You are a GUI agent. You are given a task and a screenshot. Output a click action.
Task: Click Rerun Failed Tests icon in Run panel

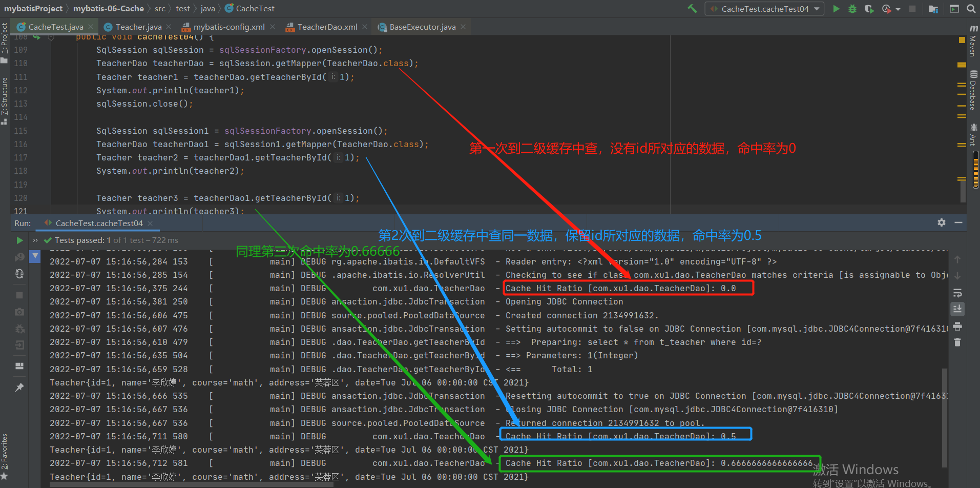tap(19, 257)
